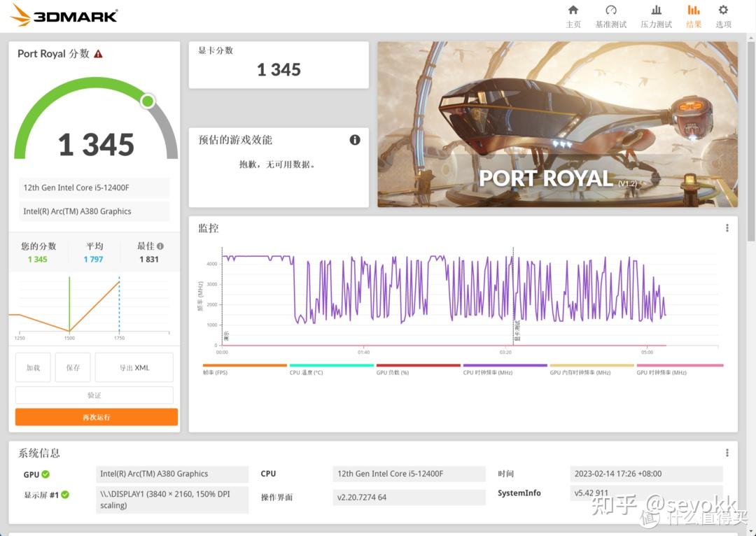Click the graphics score card showing 1 345
Image resolution: width=756 pixels, height=536 pixels.
click(x=279, y=64)
